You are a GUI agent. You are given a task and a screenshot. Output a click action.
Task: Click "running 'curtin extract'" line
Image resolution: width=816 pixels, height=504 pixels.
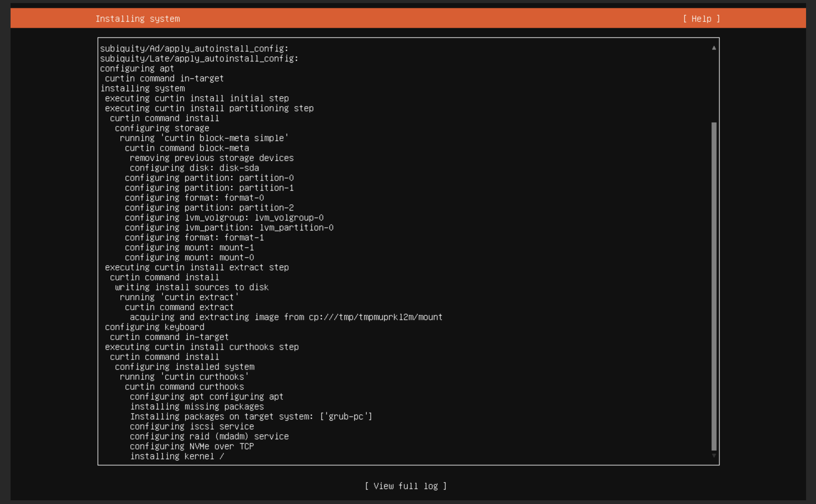[x=179, y=297]
